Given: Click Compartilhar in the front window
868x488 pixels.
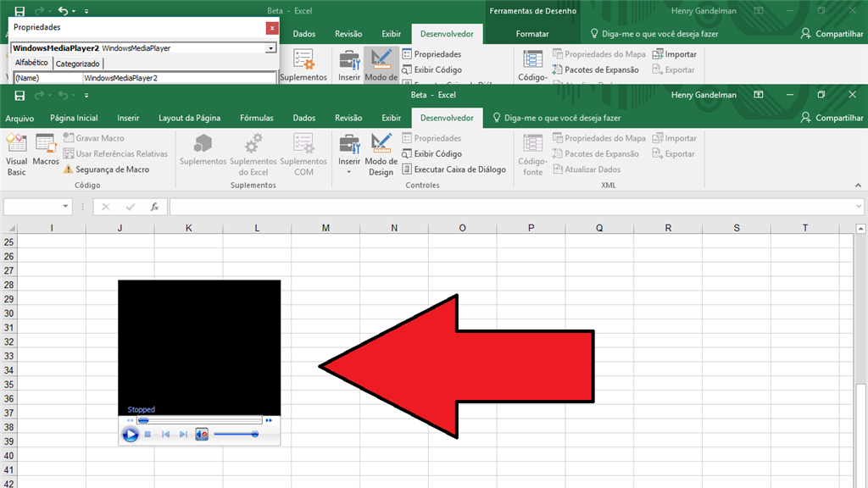Looking at the screenshot, I should coord(832,118).
